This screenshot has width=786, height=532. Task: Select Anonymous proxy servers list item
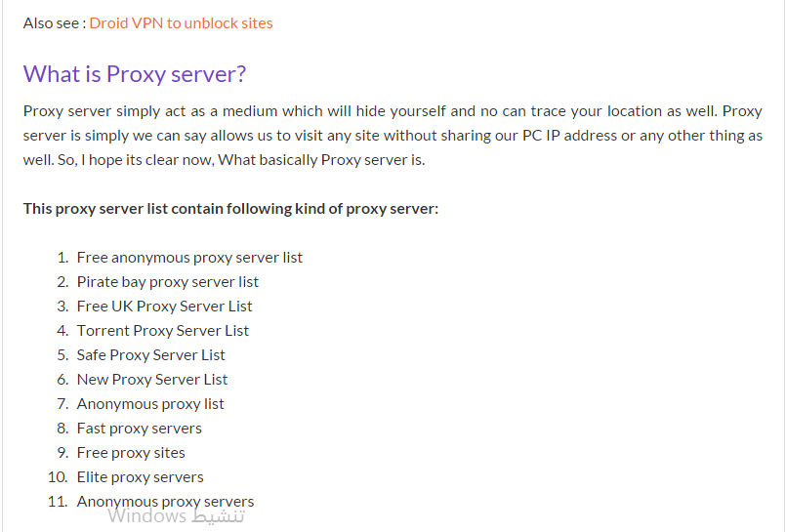tap(165, 502)
